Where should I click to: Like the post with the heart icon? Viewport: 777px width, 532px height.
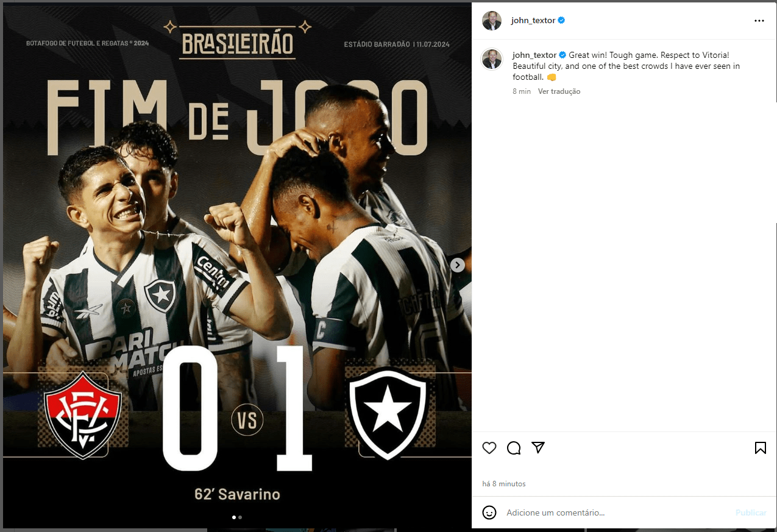[x=489, y=448]
